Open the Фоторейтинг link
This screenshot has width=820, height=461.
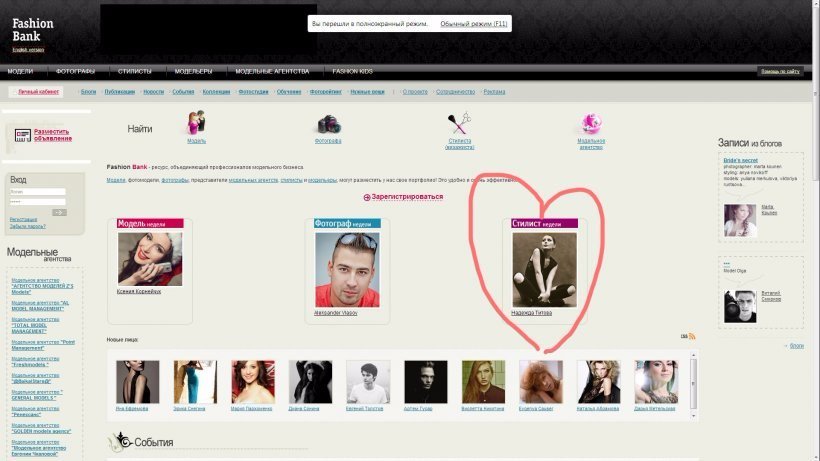point(325,91)
